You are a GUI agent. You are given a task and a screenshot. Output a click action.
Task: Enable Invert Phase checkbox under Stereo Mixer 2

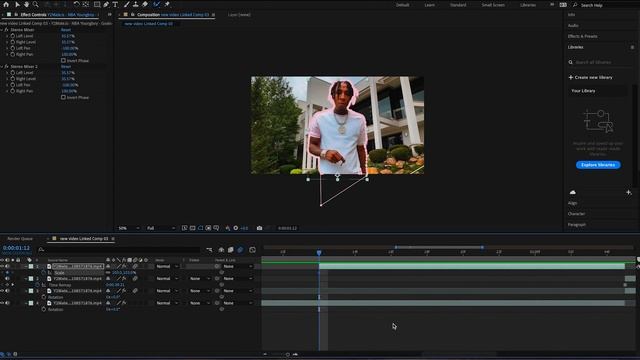click(x=63, y=97)
